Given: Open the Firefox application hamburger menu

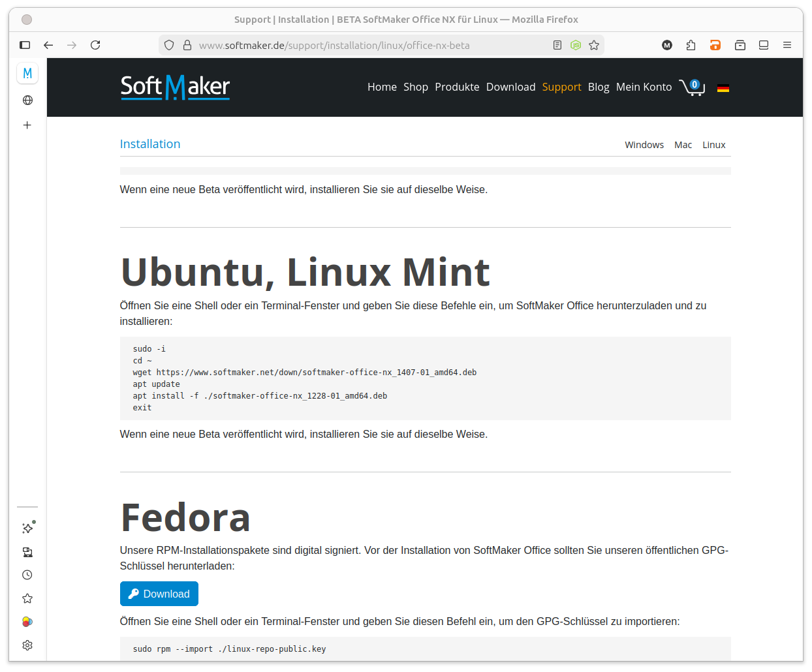Looking at the screenshot, I should coord(787,45).
